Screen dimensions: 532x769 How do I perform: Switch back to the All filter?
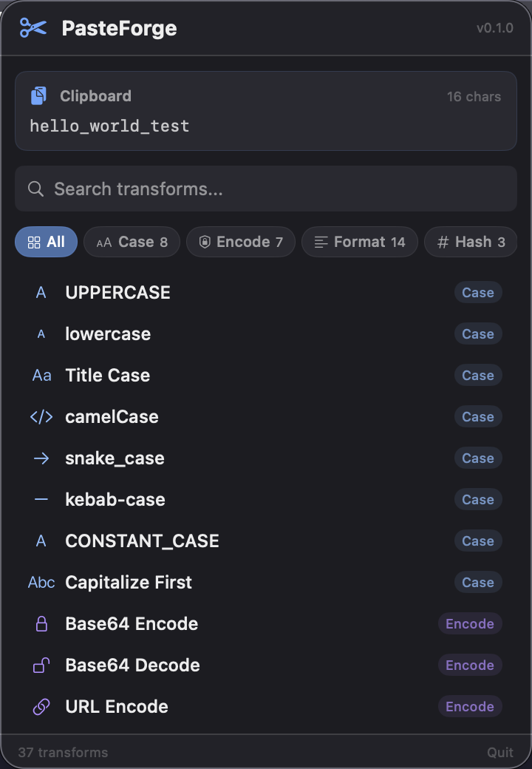(46, 242)
